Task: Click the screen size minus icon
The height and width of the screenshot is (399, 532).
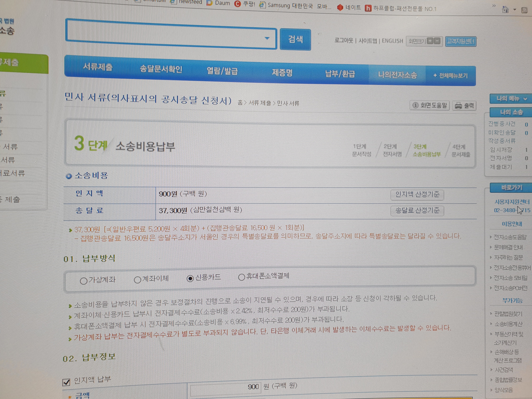Action: (437, 41)
